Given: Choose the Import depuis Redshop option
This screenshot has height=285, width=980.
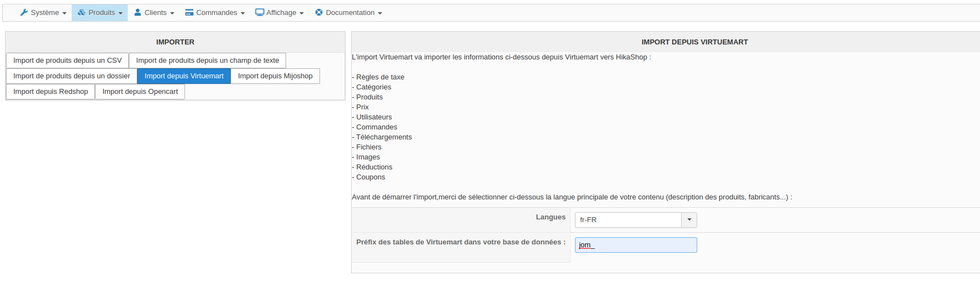Looking at the screenshot, I should [51, 92].
